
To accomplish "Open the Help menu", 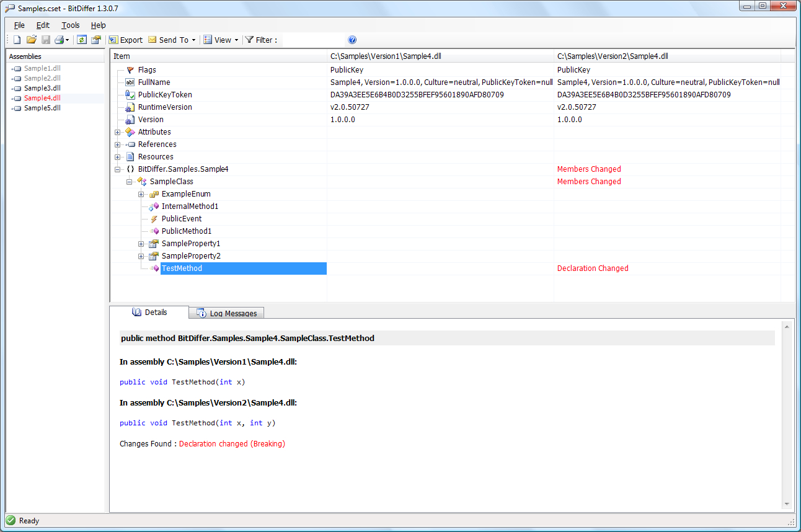I will click(99, 25).
